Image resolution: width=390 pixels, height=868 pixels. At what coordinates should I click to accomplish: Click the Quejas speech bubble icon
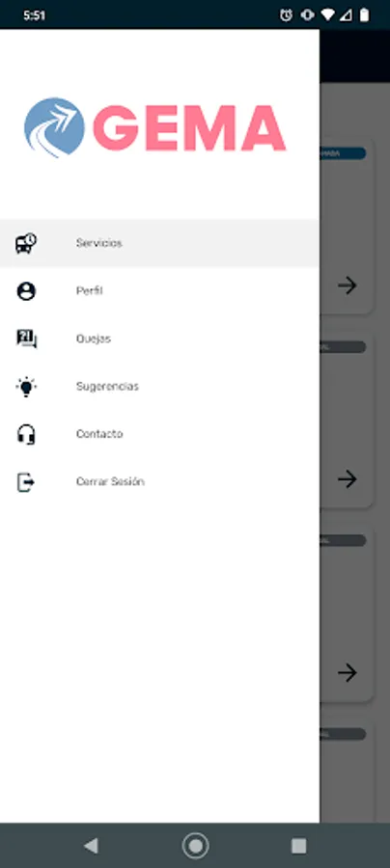pos(26,339)
